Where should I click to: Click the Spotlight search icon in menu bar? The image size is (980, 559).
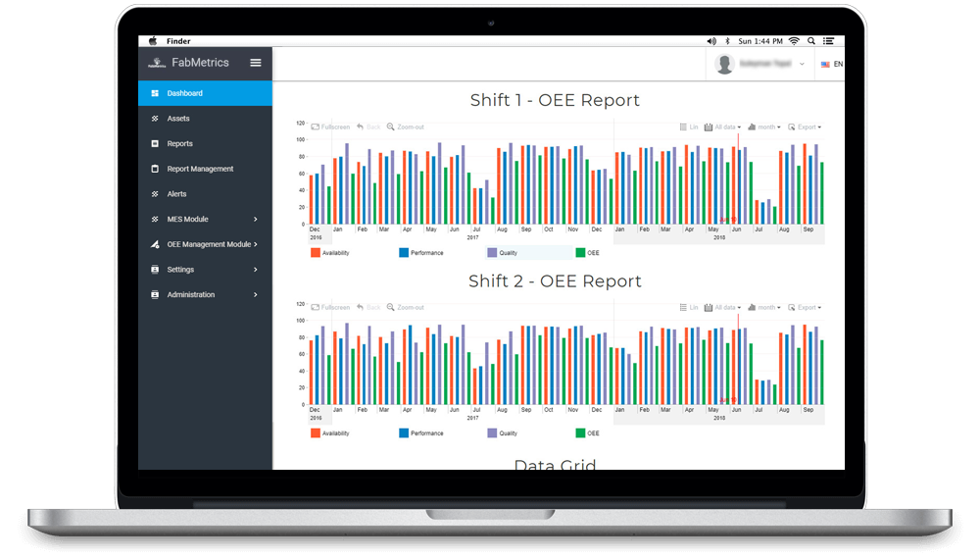tap(810, 41)
